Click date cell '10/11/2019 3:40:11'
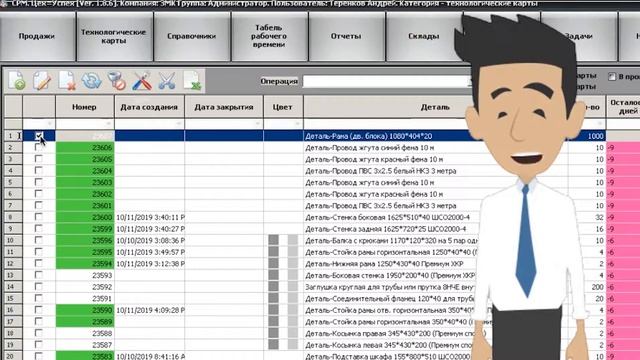The height and width of the screenshot is (360, 640). click(150, 217)
